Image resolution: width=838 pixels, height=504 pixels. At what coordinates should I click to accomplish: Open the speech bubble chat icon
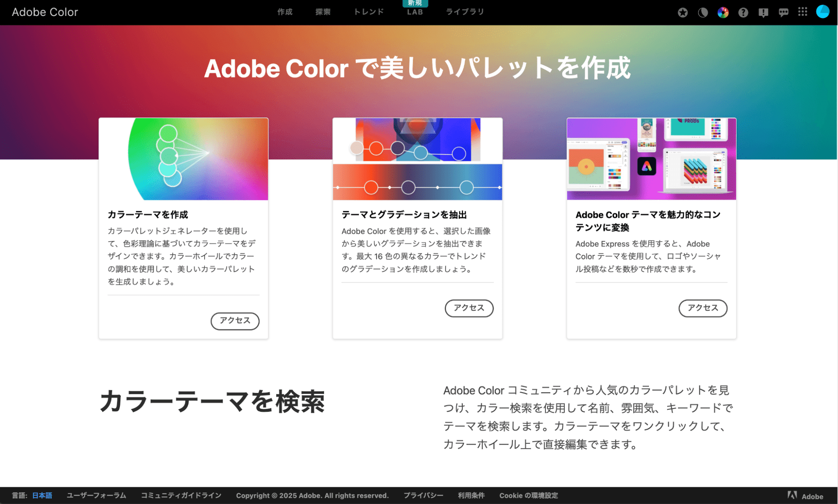783,13
